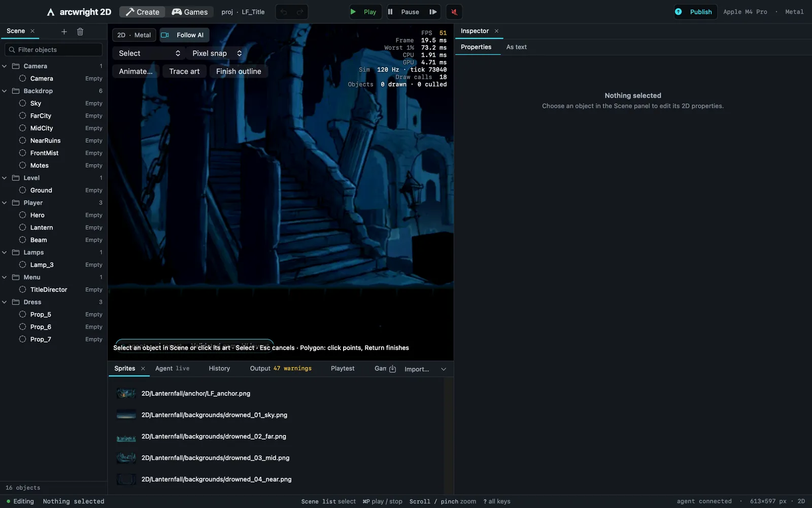The width and height of the screenshot is (812, 508).
Task: Click the redo arrow icon
Action: [300, 12]
